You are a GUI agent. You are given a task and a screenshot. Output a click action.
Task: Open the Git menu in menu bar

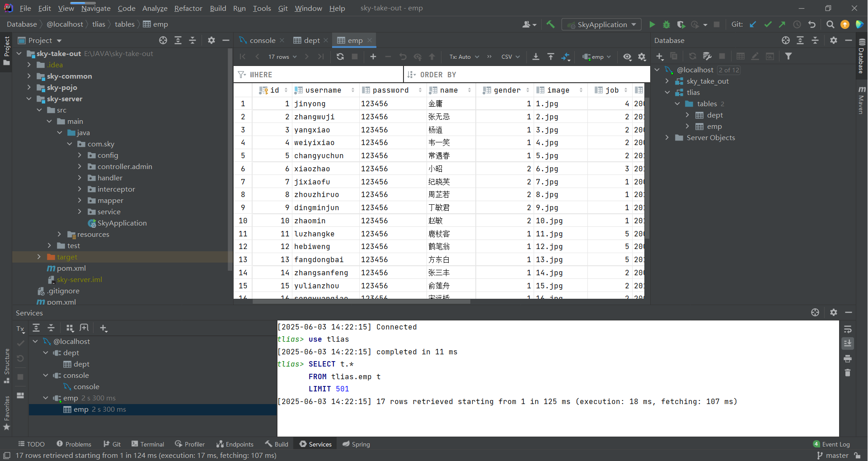(x=283, y=8)
